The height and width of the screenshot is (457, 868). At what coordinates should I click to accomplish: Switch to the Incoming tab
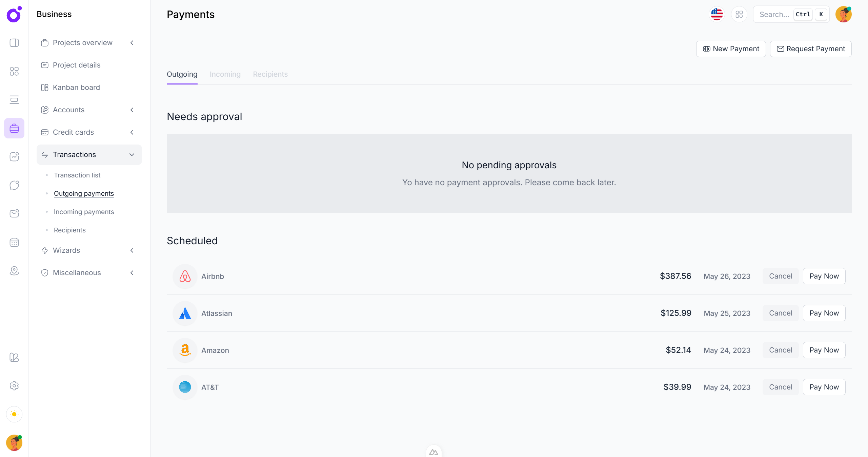pyautogui.click(x=225, y=74)
